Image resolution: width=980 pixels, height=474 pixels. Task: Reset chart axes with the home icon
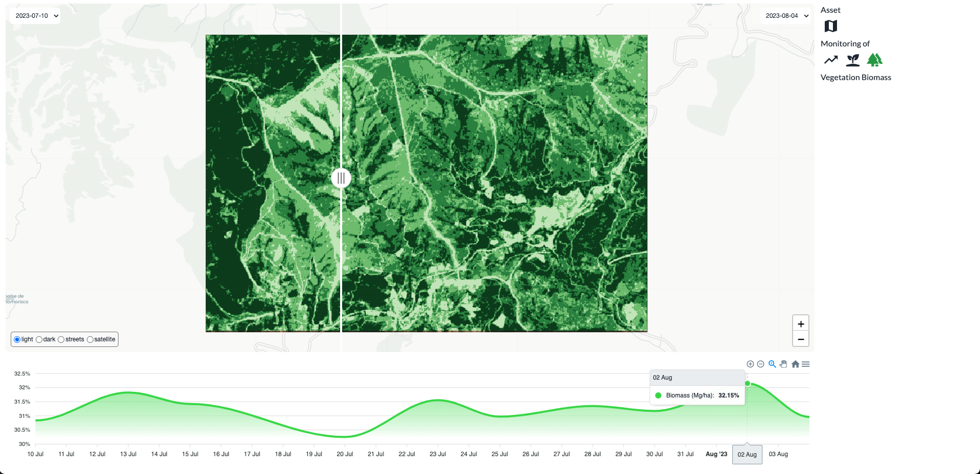click(x=795, y=364)
